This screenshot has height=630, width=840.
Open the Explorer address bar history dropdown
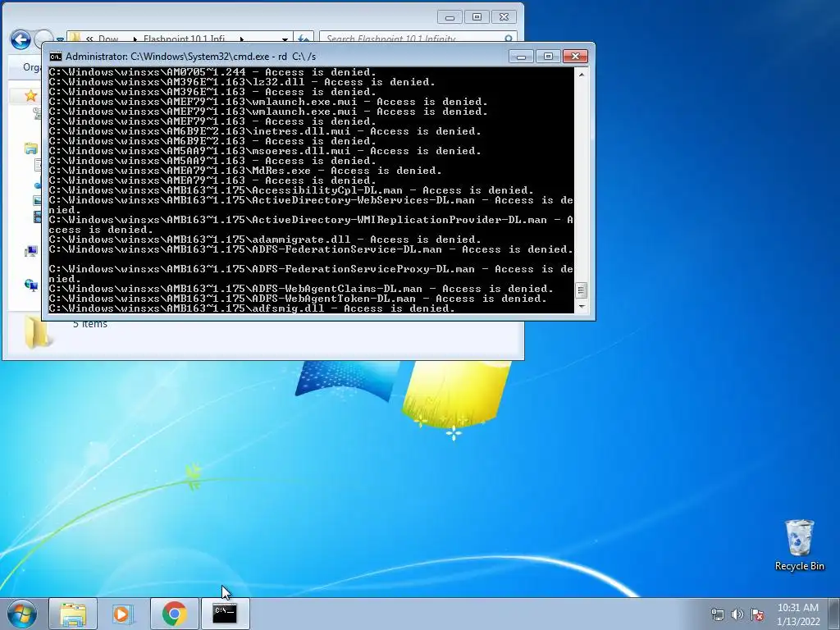tap(285, 39)
